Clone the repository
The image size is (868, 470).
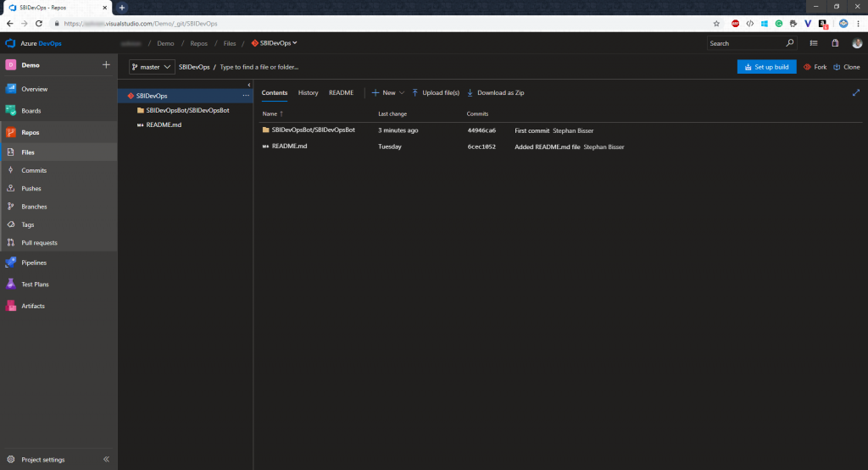point(847,67)
